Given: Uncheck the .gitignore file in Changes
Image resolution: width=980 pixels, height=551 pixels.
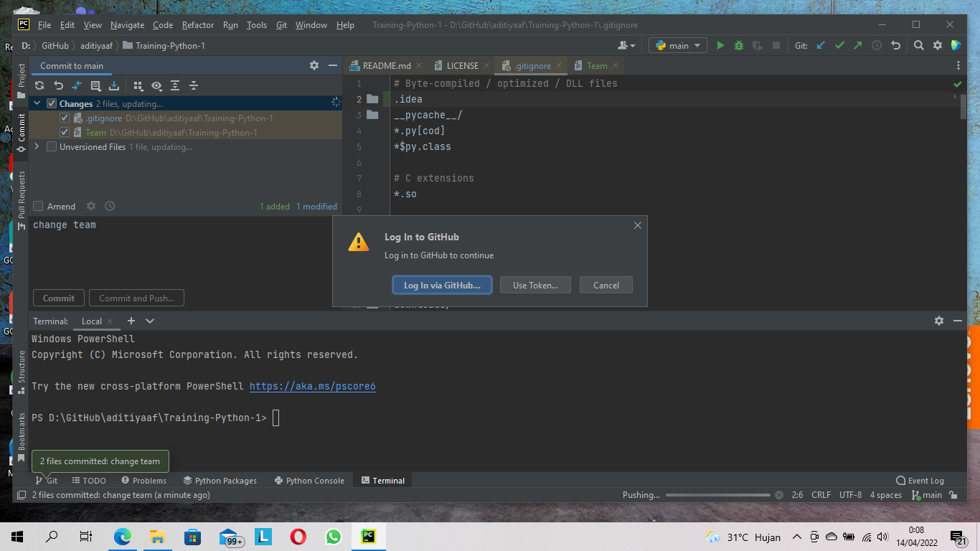Looking at the screenshot, I should pyautogui.click(x=65, y=117).
